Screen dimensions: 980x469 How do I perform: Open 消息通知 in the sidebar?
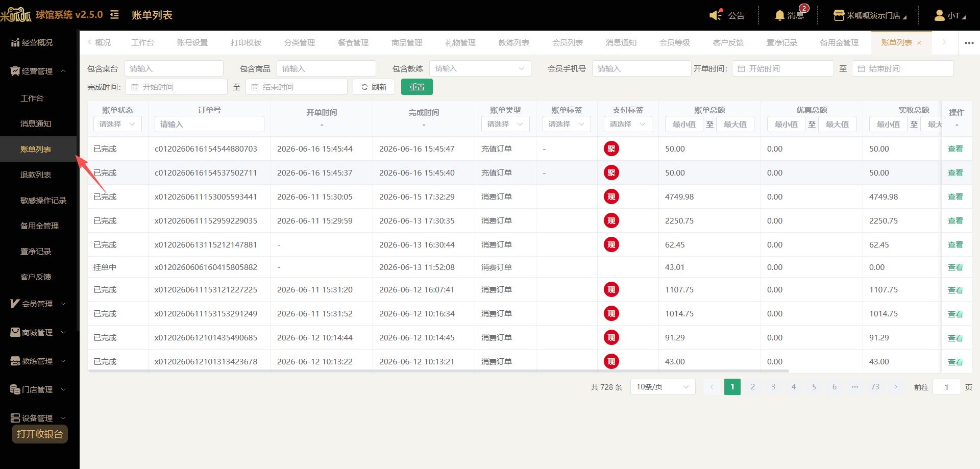click(36, 124)
